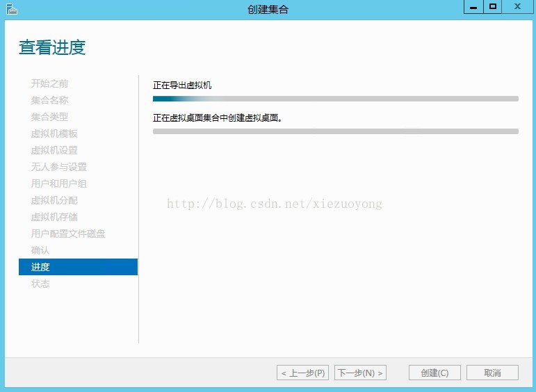This screenshot has width=536, height=392.
Task: Maximize the 创建集合 window
Action: 493,7
